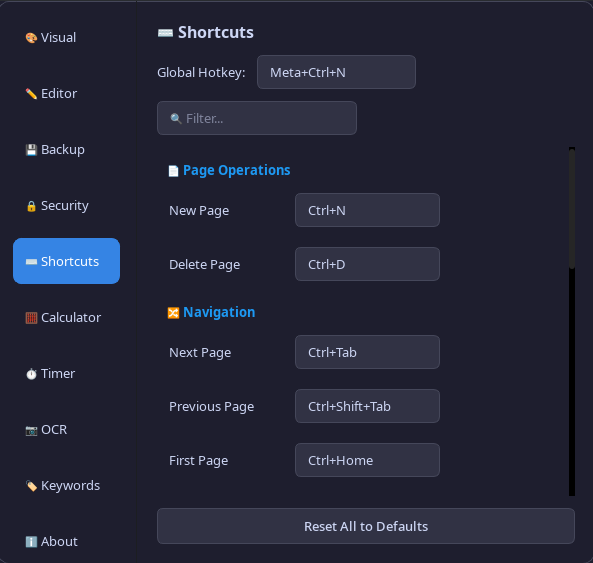Open the Timer settings section

tap(67, 373)
